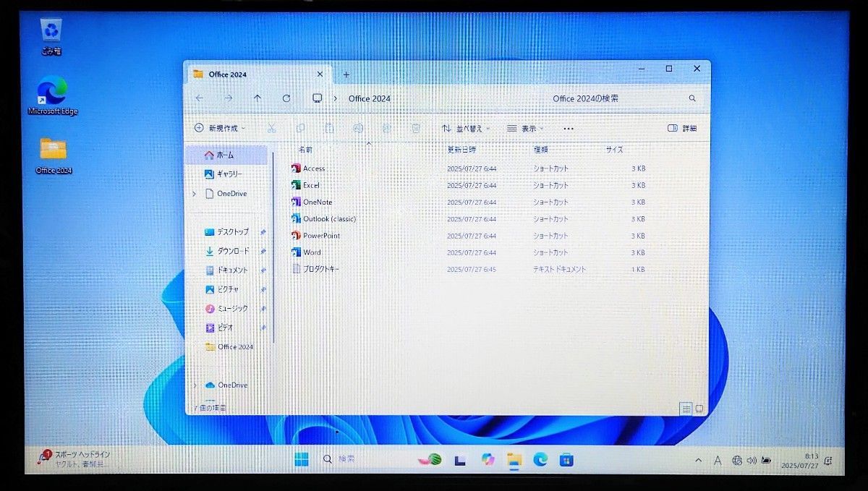This screenshot has height=491, width=868.
Task: Select the OneNote shortcut icon
Action: point(295,202)
